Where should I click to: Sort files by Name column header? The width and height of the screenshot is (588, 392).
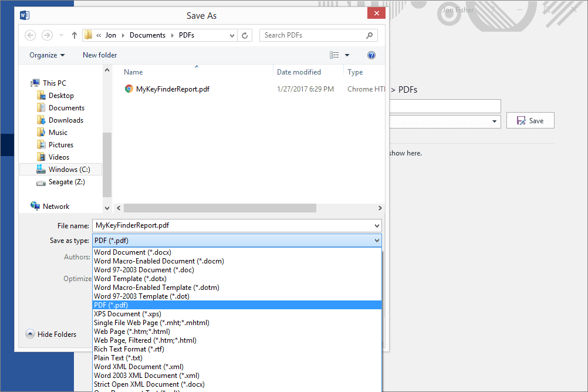pos(133,72)
